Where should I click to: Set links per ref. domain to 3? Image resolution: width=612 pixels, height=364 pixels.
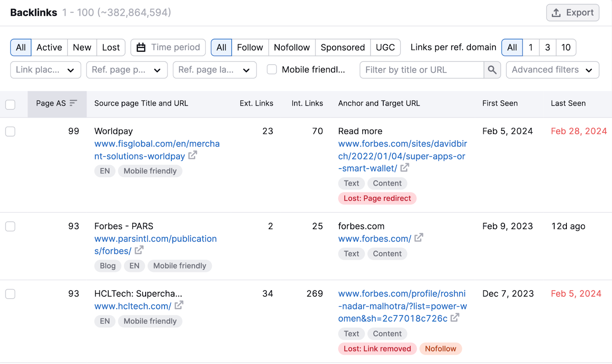[x=548, y=47]
